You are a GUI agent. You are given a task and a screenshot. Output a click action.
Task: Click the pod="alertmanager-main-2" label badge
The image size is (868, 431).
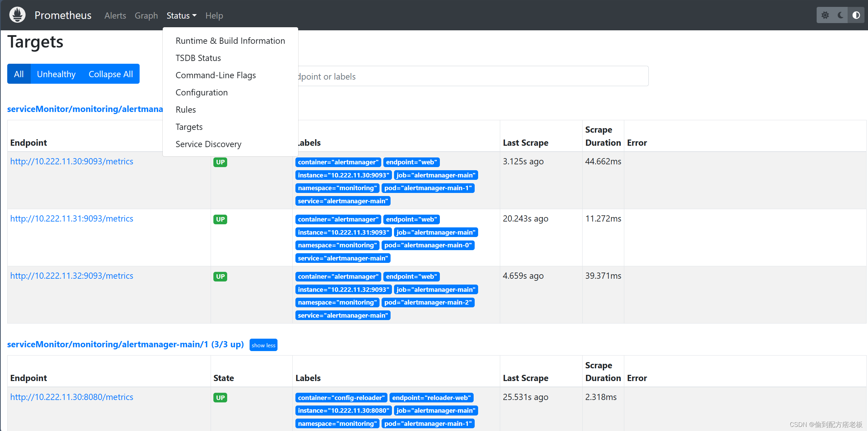coord(428,302)
